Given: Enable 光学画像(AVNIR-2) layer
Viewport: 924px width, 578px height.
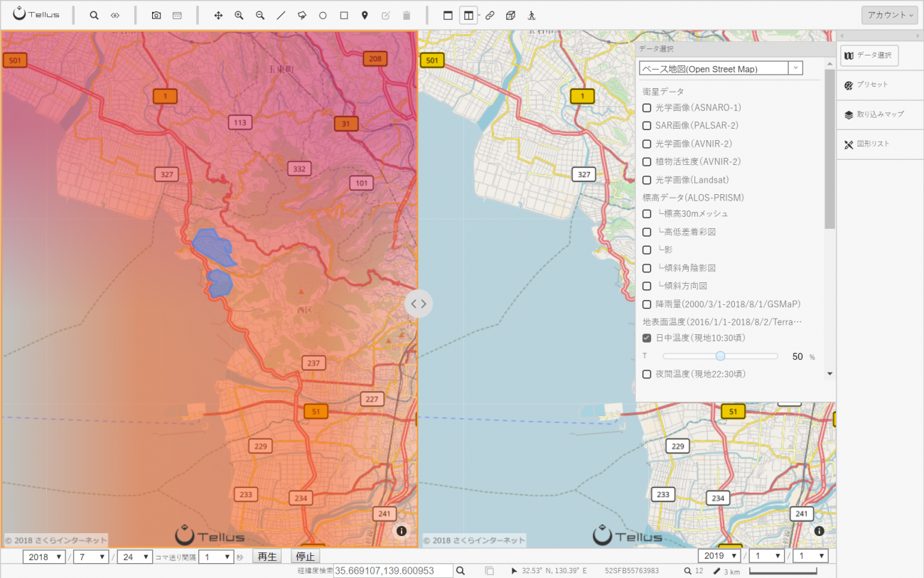Looking at the screenshot, I should click(x=647, y=144).
